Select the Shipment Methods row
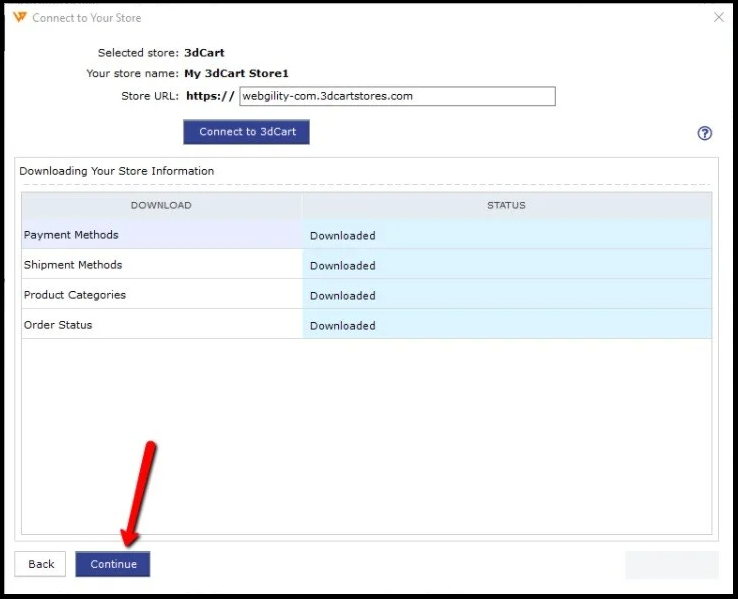 click(x=73, y=265)
